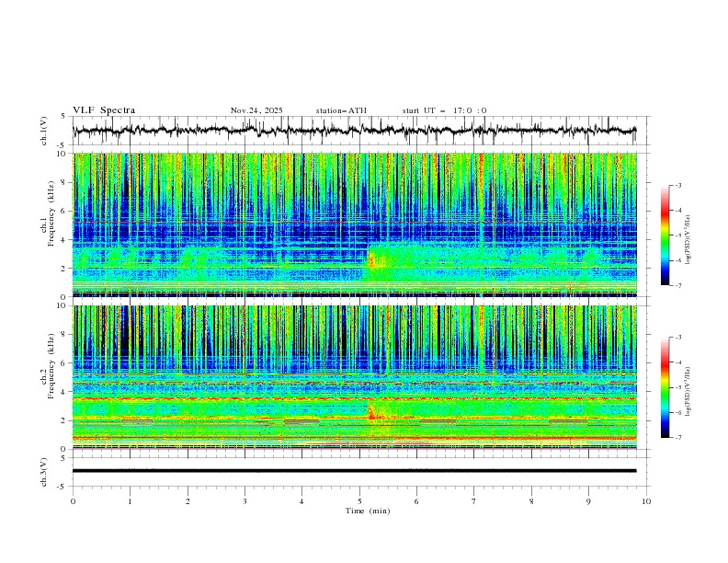
Task: Click the 'ch.1(V)' waveform axis label
Action: click(43, 131)
